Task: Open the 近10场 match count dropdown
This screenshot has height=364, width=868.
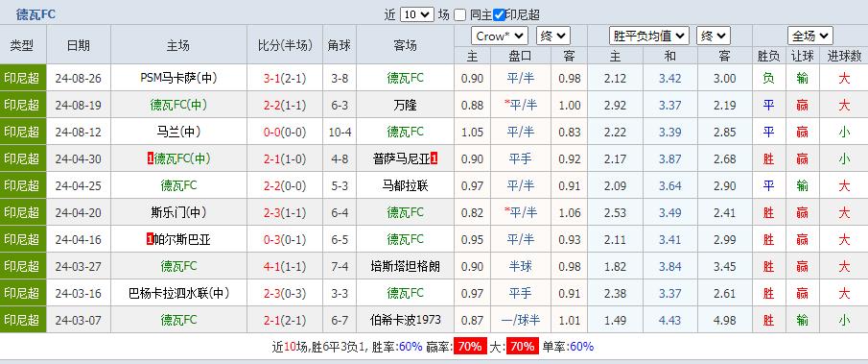Action: tap(417, 15)
